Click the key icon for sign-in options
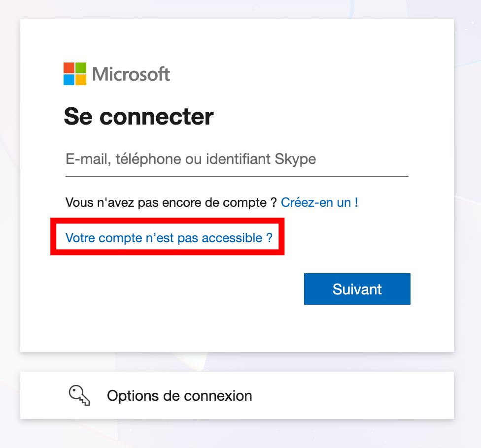 tap(79, 395)
